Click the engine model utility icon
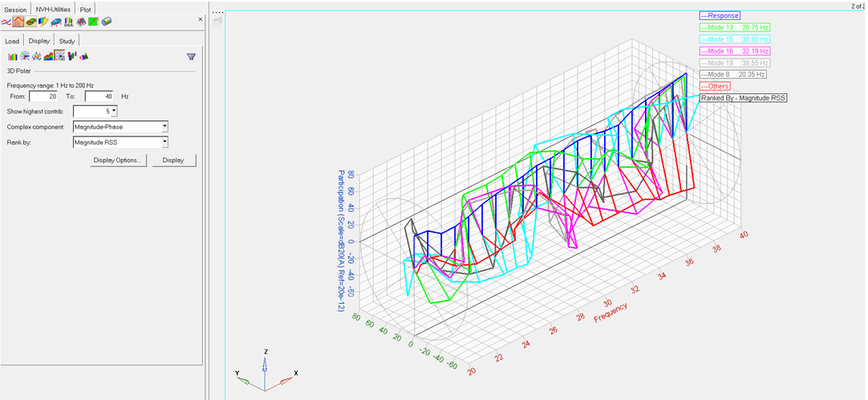This screenshot has width=868, height=400. click(x=81, y=22)
